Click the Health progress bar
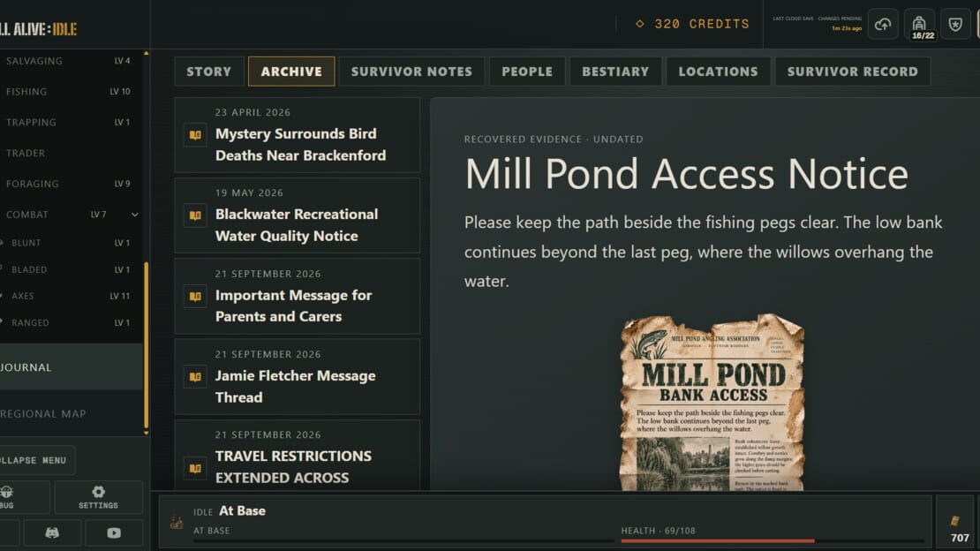980x551 pixels. click(772, 540)
